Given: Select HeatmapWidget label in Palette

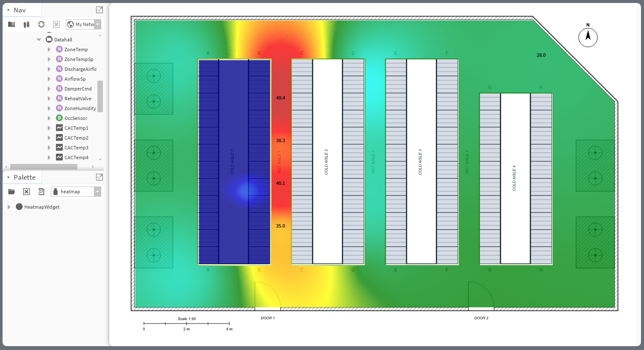Looking at the screenshot, I should pos(42,207).
